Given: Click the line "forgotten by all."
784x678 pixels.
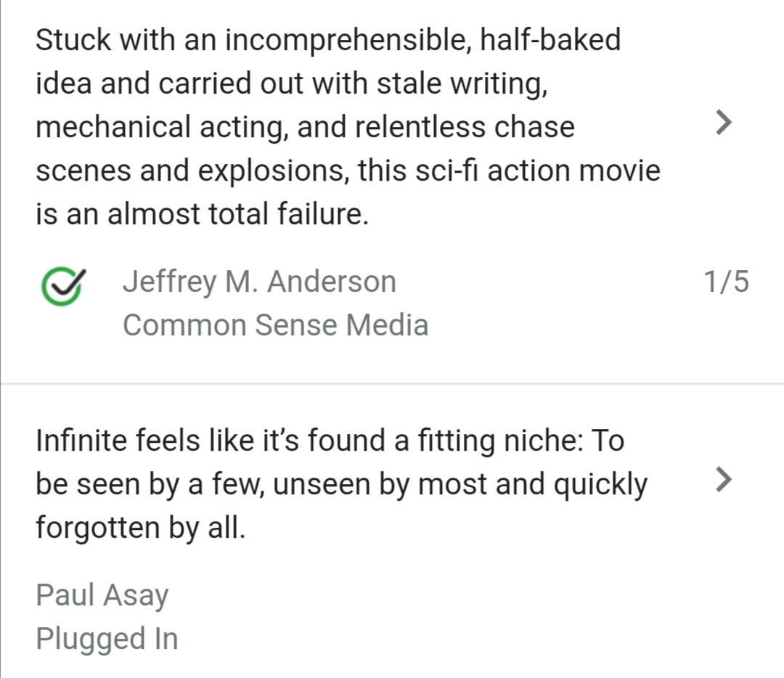Looking at the screenshot, I should click(x=141, y=528).
